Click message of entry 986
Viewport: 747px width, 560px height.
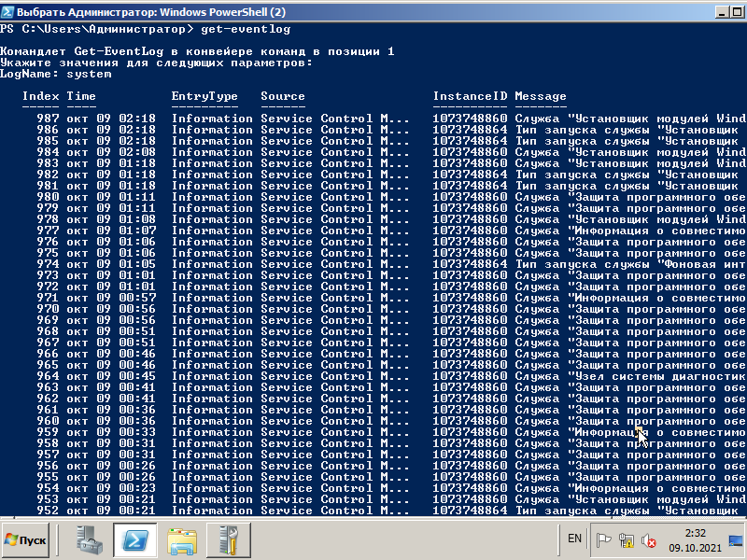pos(627,130)
